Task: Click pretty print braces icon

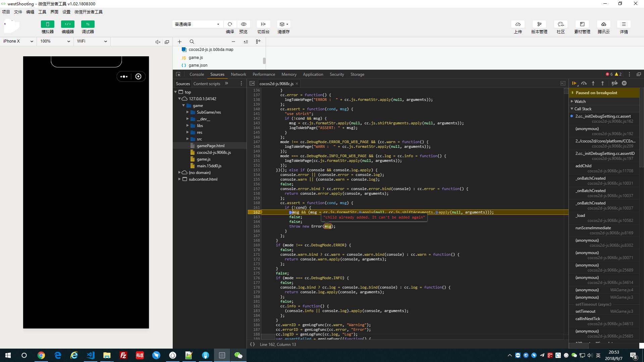Action: (252, 344)
